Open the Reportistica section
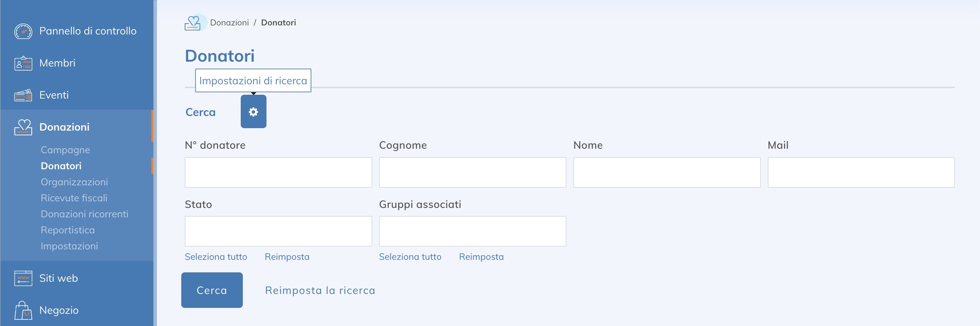Viewport: 980px width, 326px height. tap(68, 230)
